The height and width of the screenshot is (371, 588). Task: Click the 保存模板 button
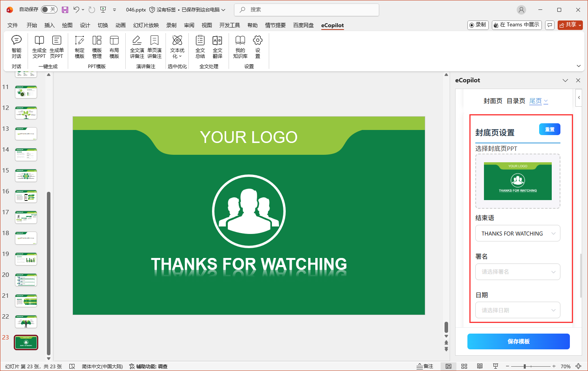coord(518,341)
